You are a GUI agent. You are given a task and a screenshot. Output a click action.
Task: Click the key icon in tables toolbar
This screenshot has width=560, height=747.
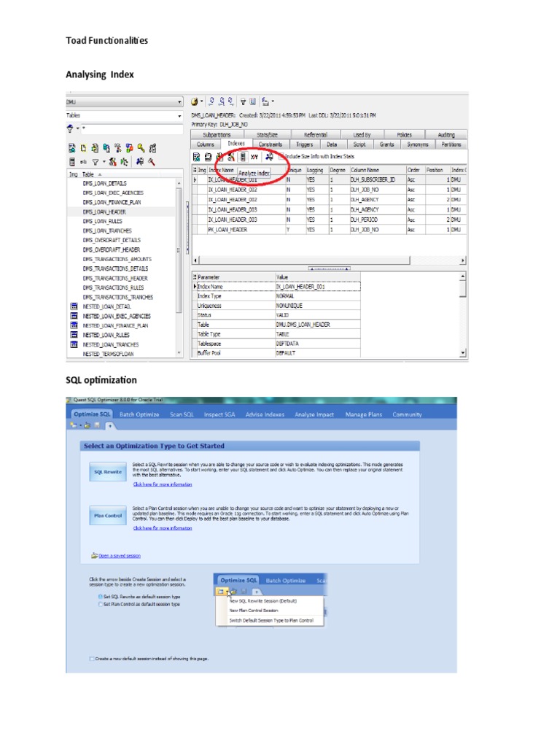click(141, 148)
